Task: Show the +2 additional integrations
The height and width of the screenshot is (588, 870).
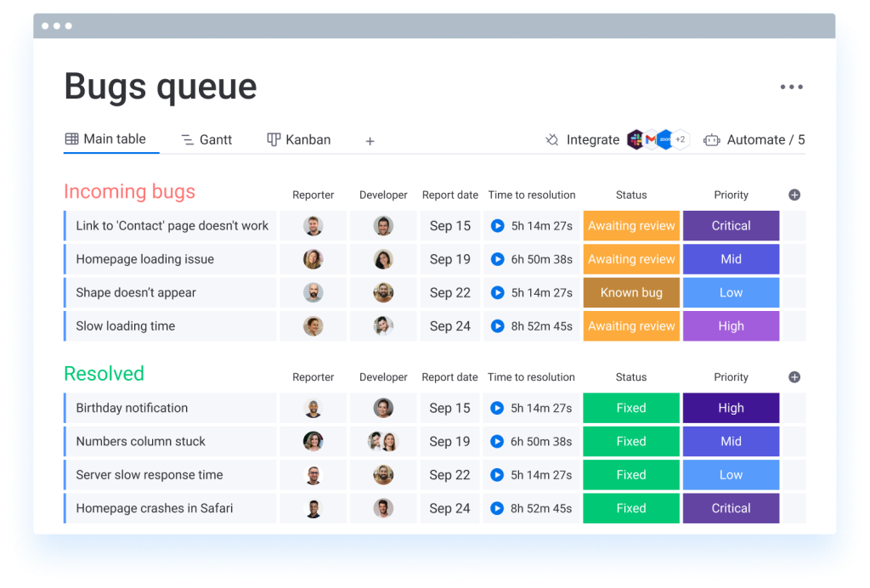Action: pyautogui.click(x=681, y=140)
